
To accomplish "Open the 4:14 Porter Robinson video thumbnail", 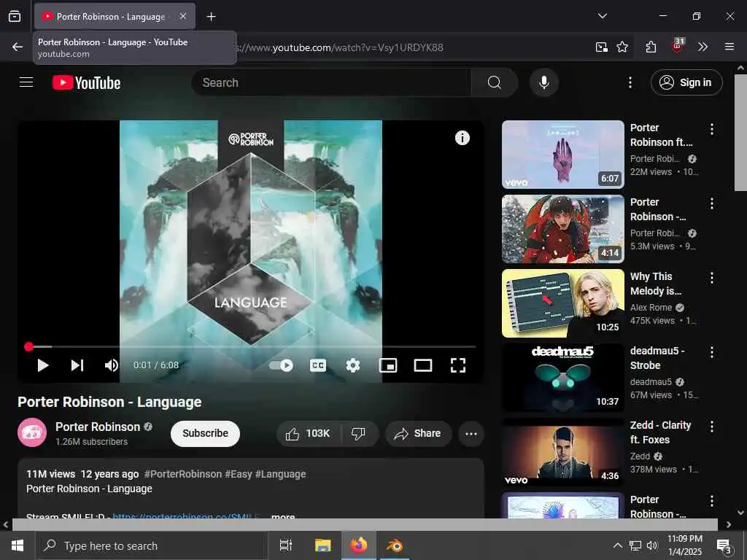I will pyautogui.click(x=562, y=228).
